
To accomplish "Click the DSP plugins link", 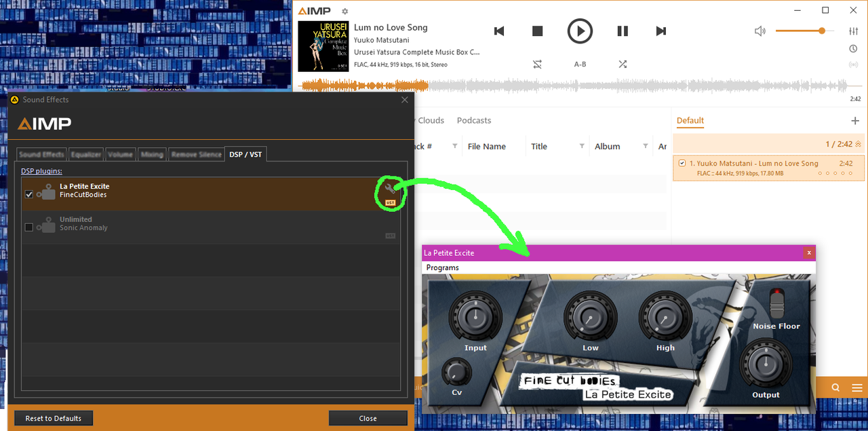I will [x=41, y=171].
